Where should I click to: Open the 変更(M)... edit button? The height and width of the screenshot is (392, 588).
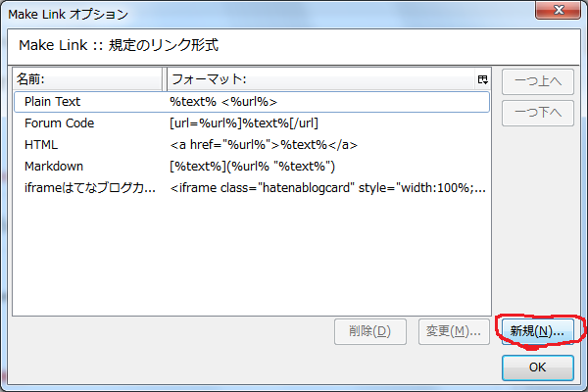click(x=454, y=331)
